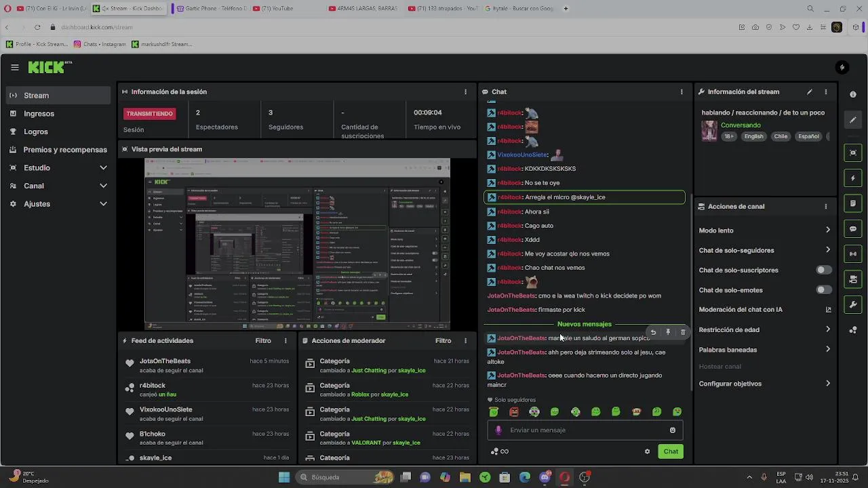The height and width of the screenshot is (488, 868).
Task: Click the lightning bolt icon in right toolbar
Action: click(853, 178)
